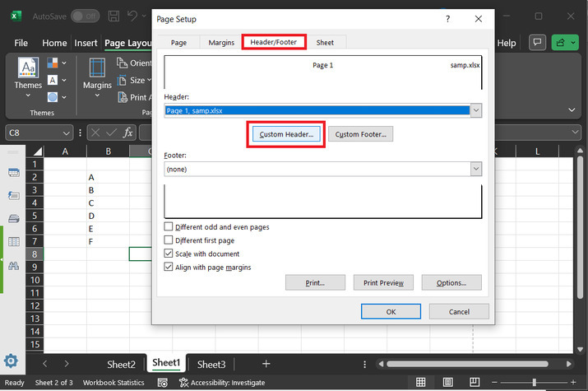Screen dimensions: 588x391
Task: Click the Print button in dialog
Action: [315, 282]
